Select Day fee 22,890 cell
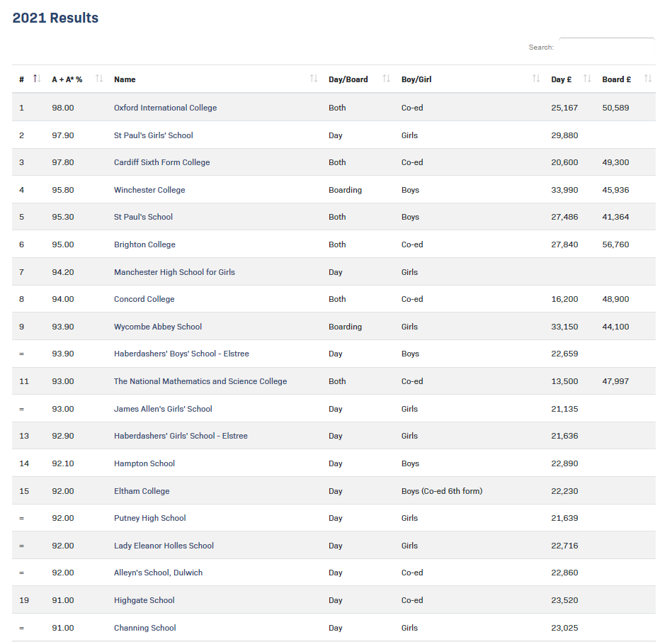This screenshot has width=672, height=642. [x=564, y=463]
